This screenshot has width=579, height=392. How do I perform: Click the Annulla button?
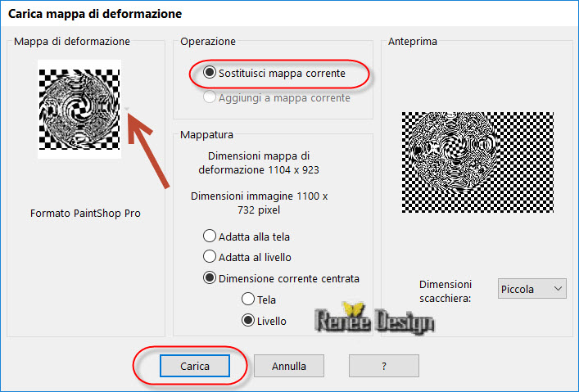pyautogui.click(x=289, y=366)
